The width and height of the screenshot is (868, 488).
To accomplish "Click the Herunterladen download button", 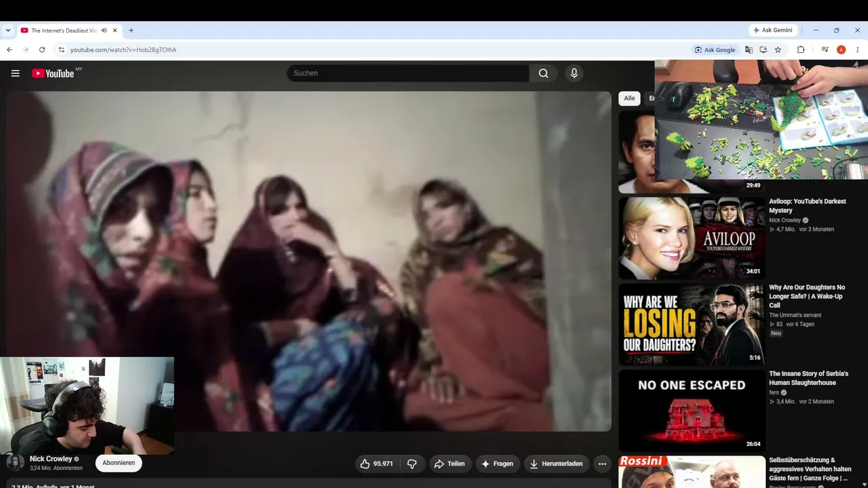I will click(556, 464).
